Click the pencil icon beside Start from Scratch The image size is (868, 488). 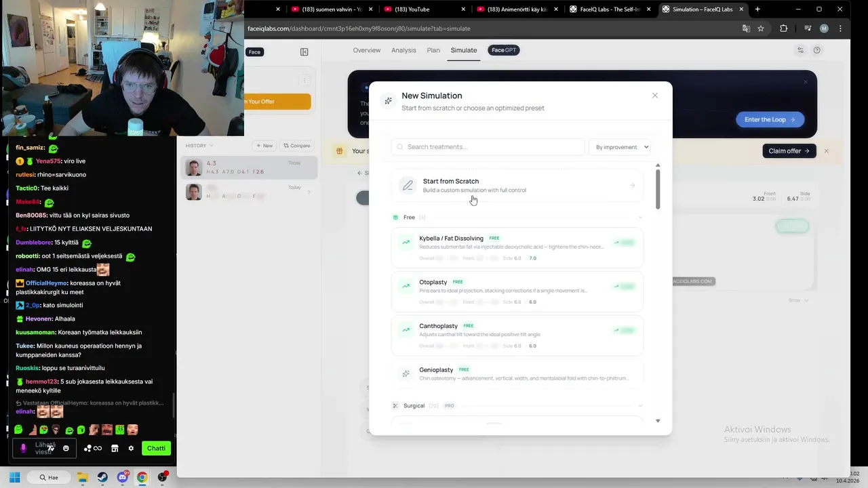408,185
